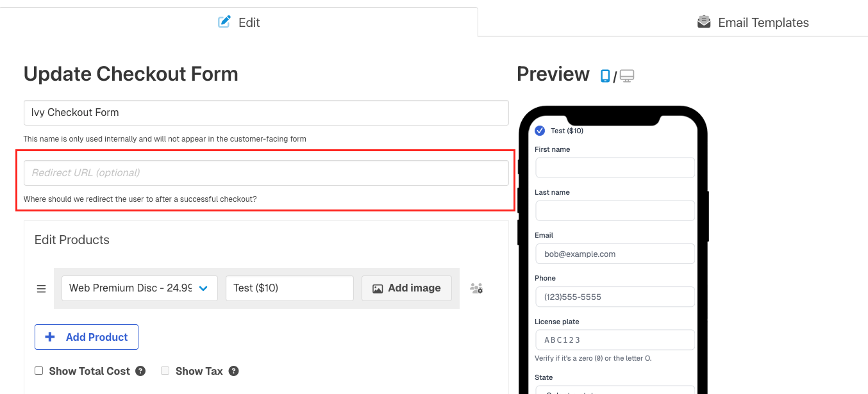Select the mobile phone preview icon

(x=604, y=75)
